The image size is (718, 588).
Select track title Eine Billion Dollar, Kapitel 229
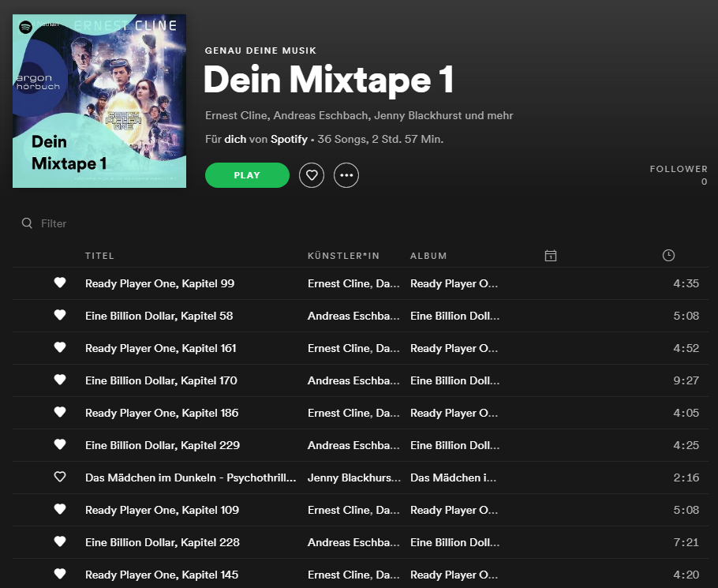pyautogui.click(x=163, y=446)
